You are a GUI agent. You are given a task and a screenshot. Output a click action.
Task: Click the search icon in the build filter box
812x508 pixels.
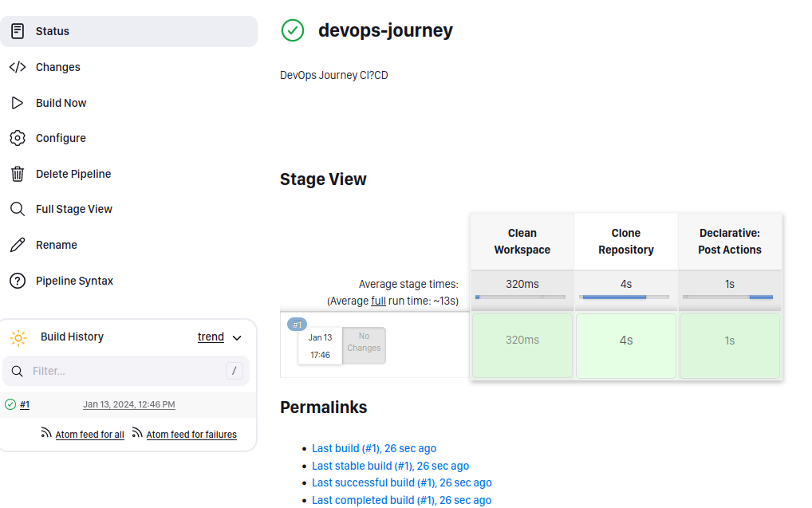17,371
